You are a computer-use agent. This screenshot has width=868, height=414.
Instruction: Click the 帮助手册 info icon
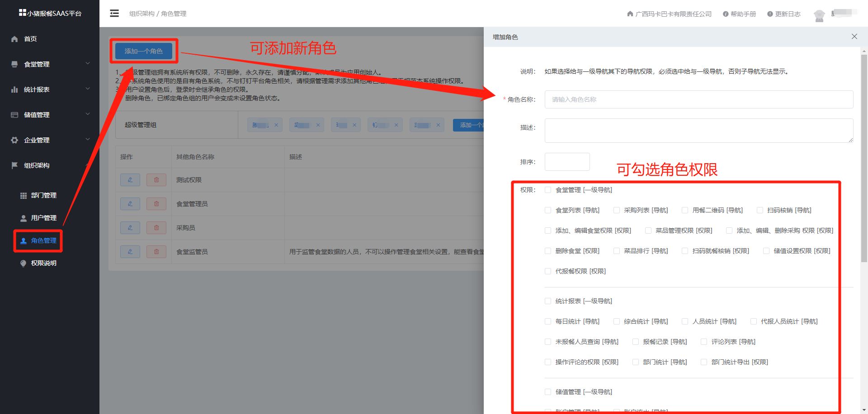726,14
